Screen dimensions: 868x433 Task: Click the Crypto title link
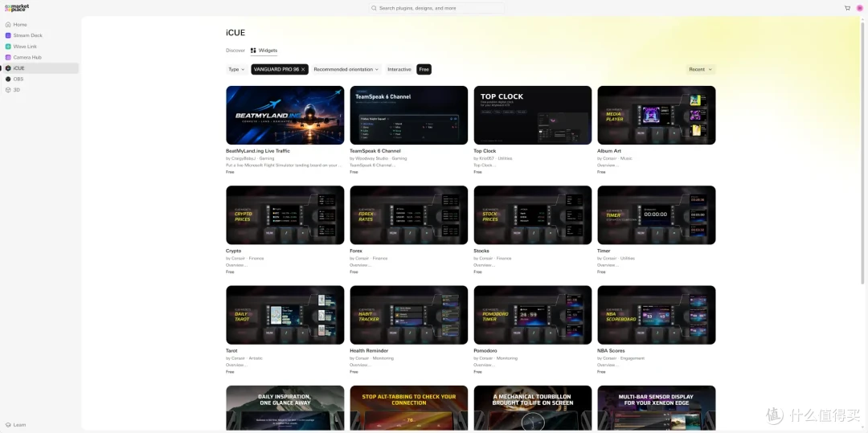click(x=234, y=251)
